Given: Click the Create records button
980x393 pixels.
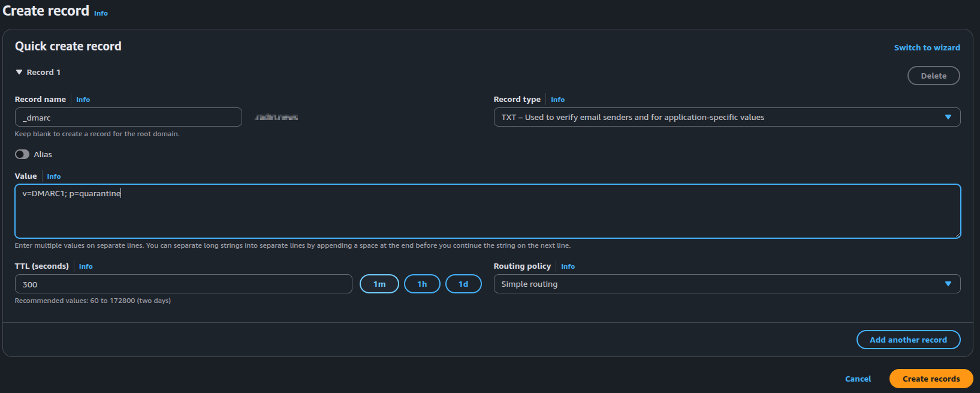Looking at the screenshot, I should 931,379.
